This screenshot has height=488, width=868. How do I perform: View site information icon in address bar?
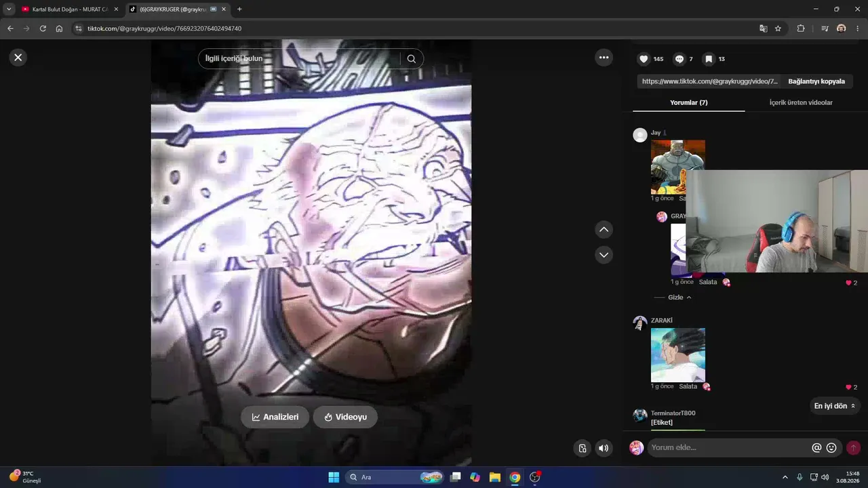pyautogui.click(x=78, y=28)
